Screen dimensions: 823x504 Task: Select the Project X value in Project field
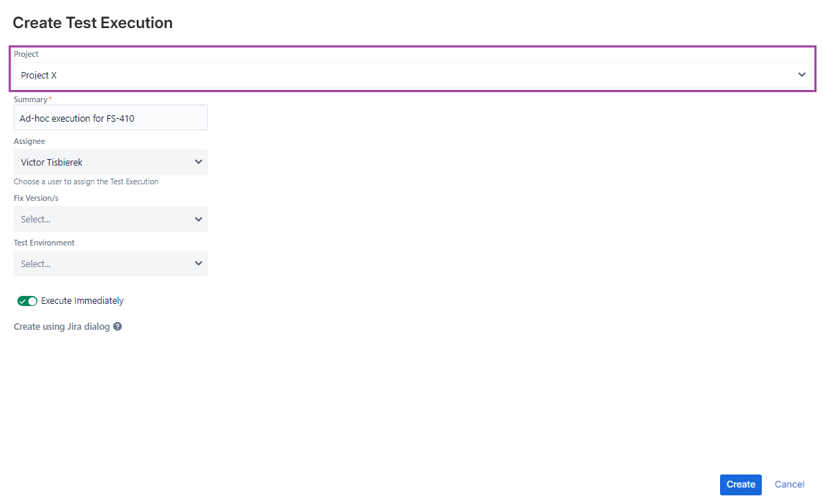(x=39, y=75)
